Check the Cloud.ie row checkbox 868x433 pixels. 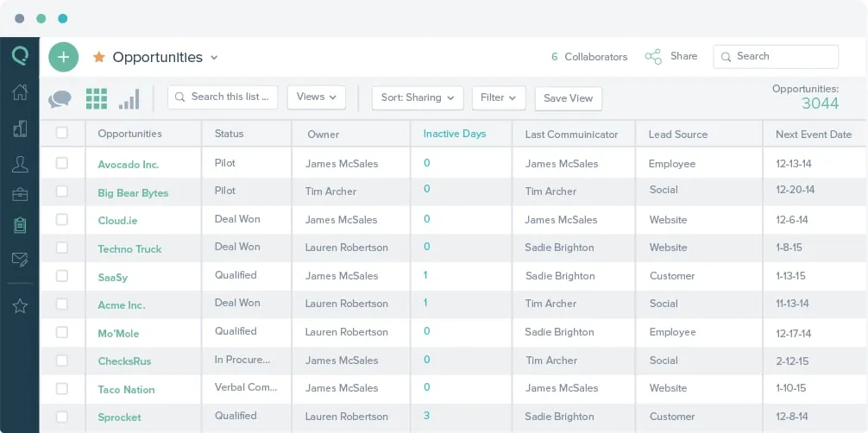(x=62, y=219)
